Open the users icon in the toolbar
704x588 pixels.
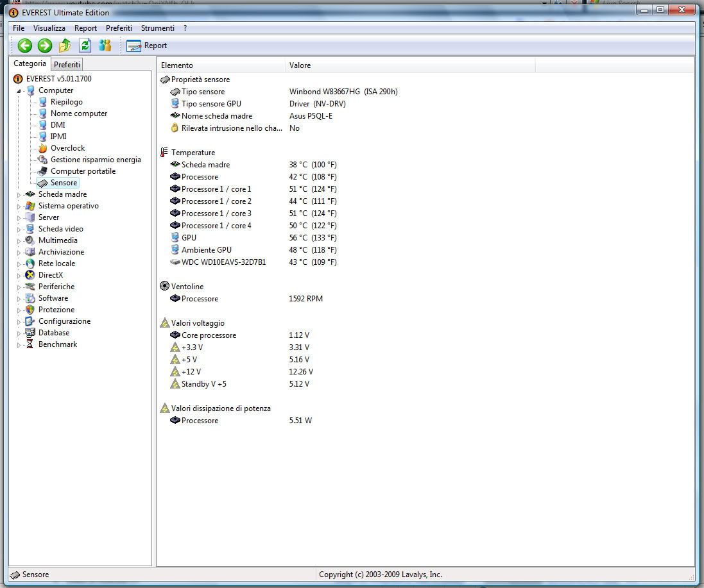point(105,46)
